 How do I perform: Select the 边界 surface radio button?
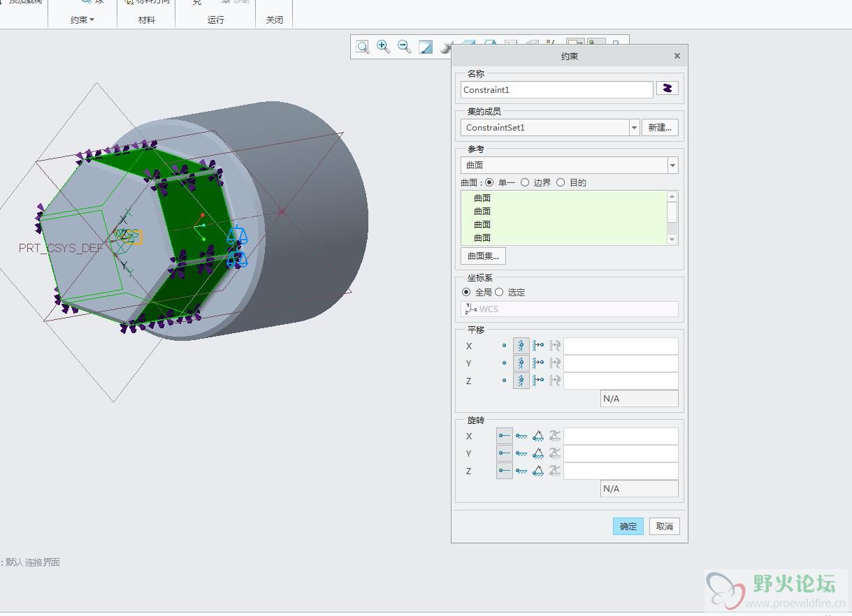pyautogui.click(x=525, y=182)
